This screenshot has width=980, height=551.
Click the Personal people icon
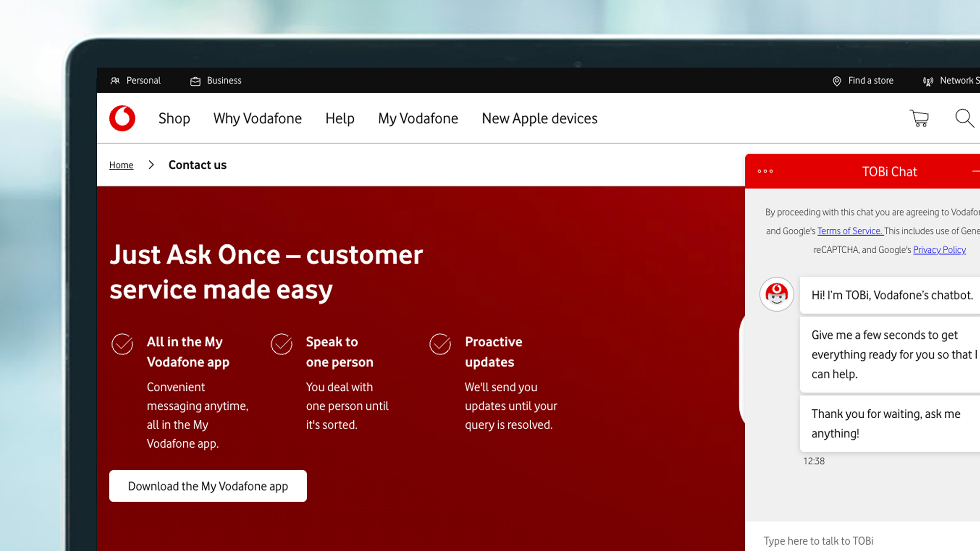115,80
